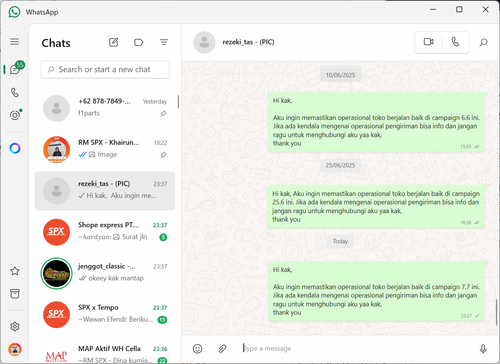The width and height of the screenshot is (500, 364).
Task: Click the Today date label
Action: (340, 241)
